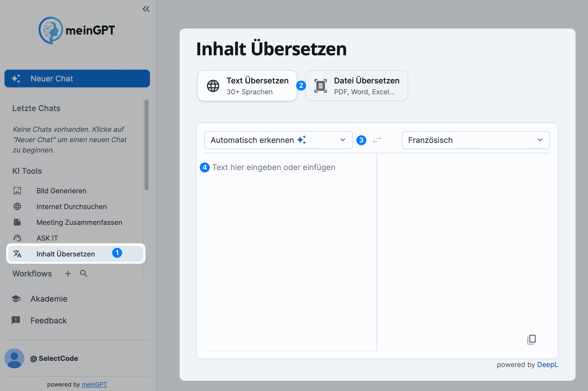The image size is (588, 391).
Task: Select the Text Übersetzen tab
Action: [x=247, y=85]
